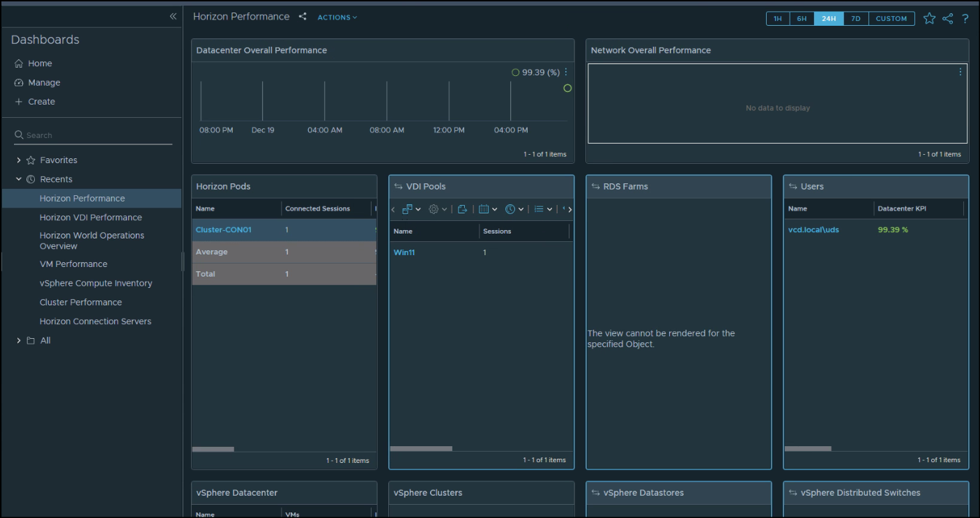980x518 pixels.
Task: Open the help question mark icon
Action: click(x=966, y=19)
